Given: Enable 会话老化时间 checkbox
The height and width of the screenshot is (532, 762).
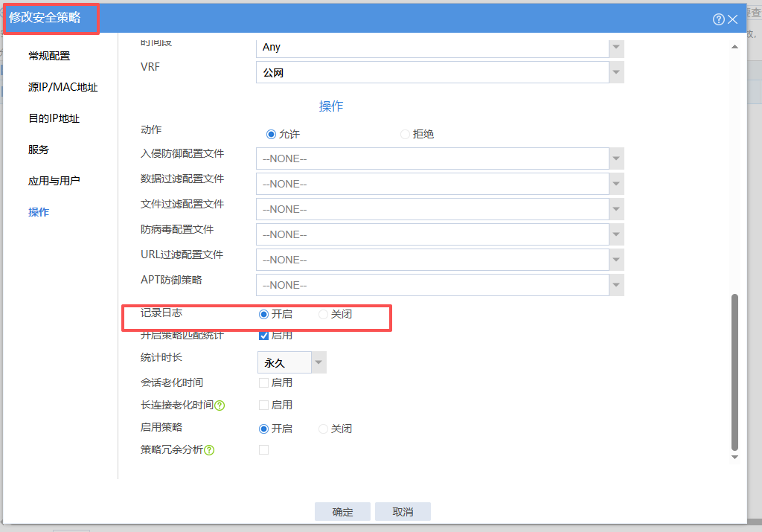Looking at the screenshot, I should pos(263,383).
